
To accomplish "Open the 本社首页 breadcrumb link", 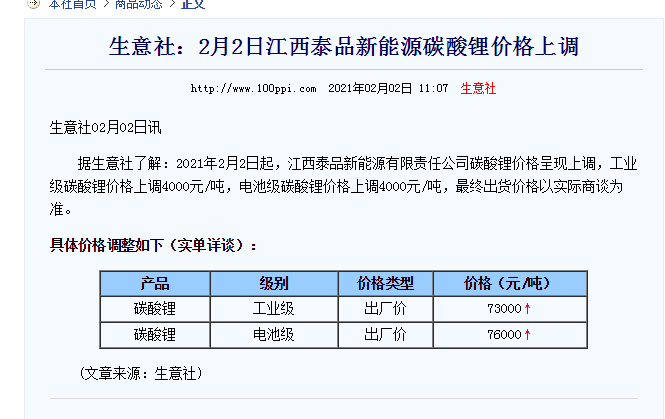I will [73, 4].
